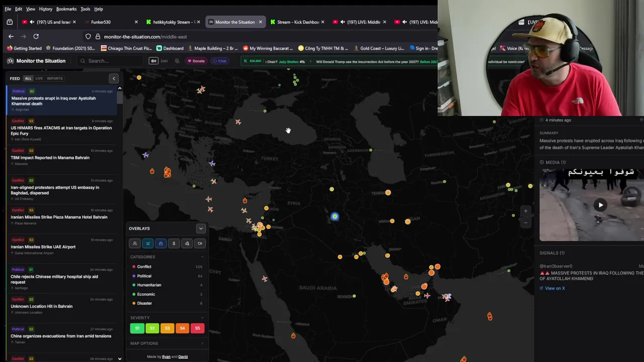
Task: Select the S1 severity swatch
Action: 137,328
